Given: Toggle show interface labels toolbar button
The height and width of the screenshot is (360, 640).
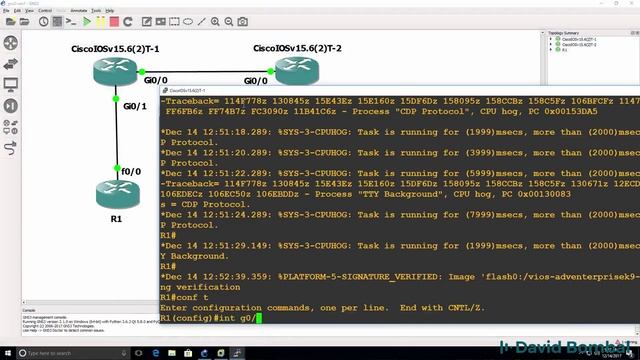Looking at the screenshot, I should click(58, 22).
